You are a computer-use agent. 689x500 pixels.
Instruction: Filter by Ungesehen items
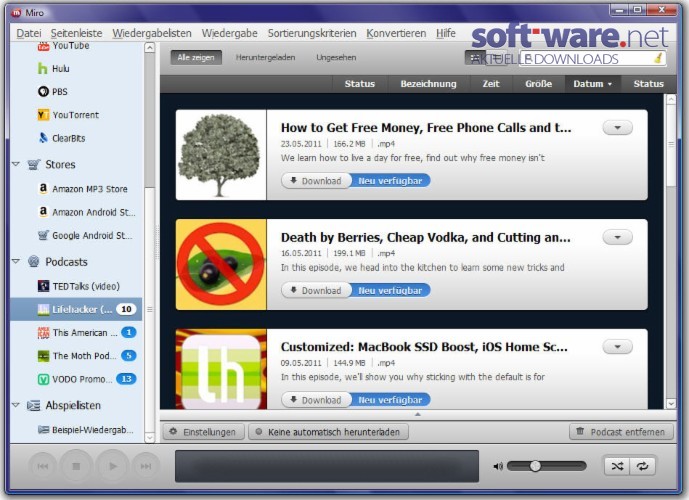tap(336, 58)
